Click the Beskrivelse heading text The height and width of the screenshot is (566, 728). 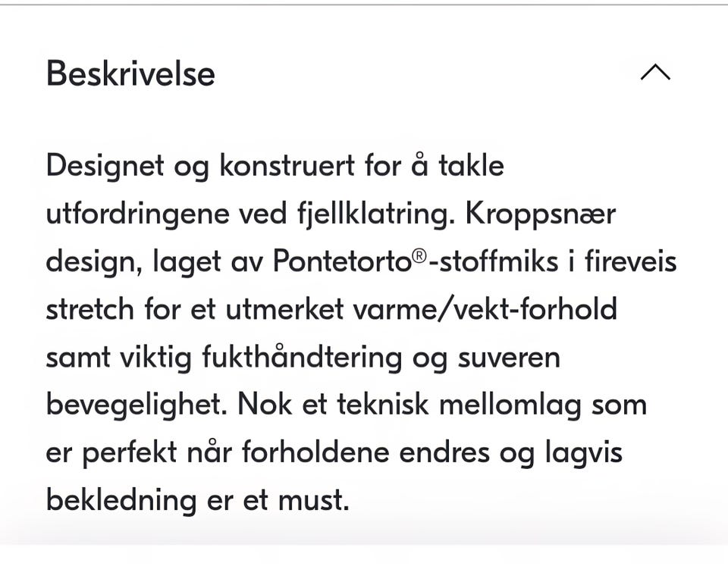click(x=130, y=74)
